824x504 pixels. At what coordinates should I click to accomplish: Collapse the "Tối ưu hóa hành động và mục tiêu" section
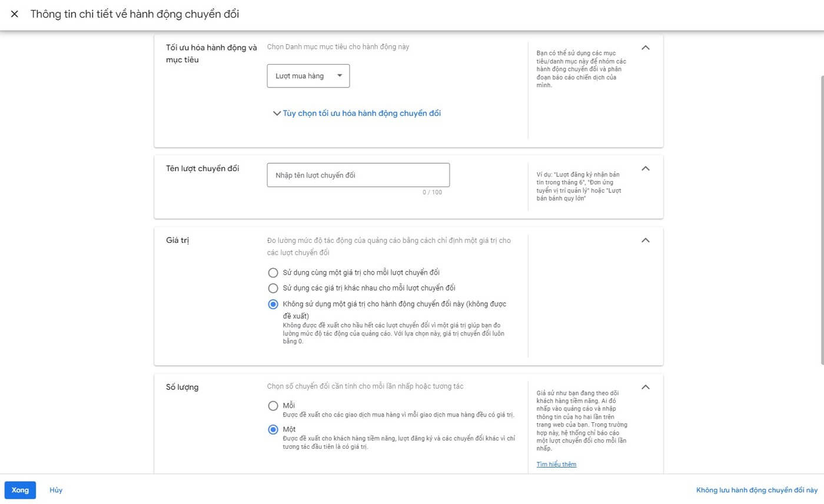(x=645, y=48)
